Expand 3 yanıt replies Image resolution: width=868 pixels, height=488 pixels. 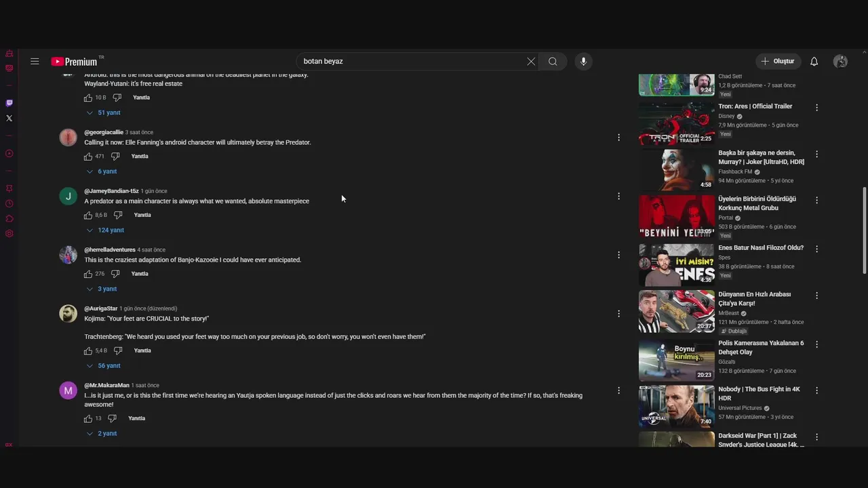(x=102, y=289)
